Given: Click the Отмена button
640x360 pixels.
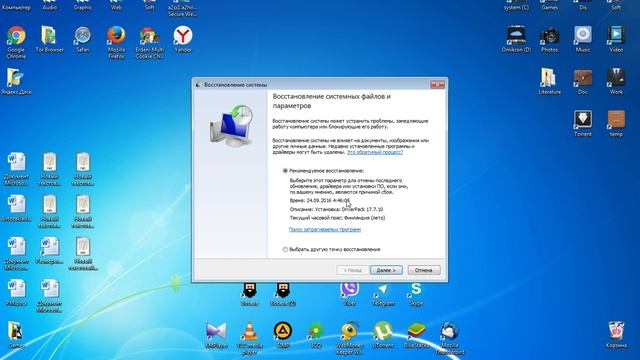Looking at the screenshot, I should [424, 270].
